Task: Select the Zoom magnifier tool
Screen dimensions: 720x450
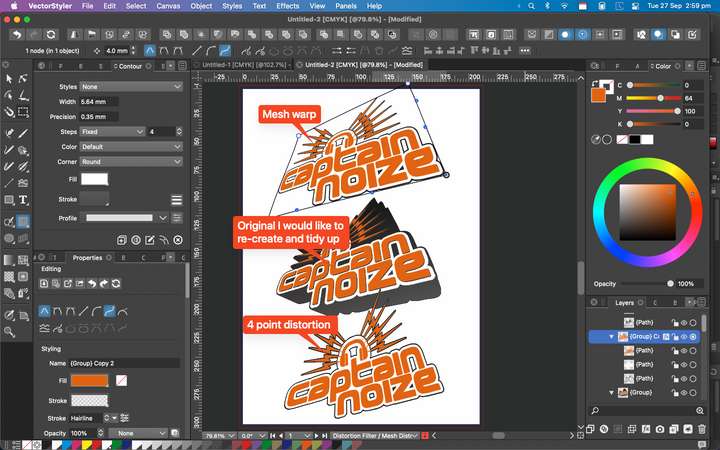Action: pos(9,332)
